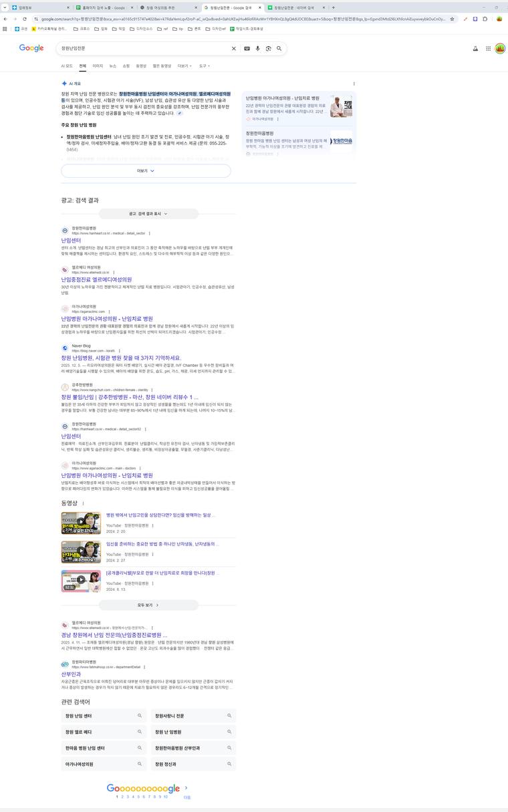The height and width of the screenshot is (812, 508).
Task: Select the 뉴스 search tab
Action: point(113,66)
